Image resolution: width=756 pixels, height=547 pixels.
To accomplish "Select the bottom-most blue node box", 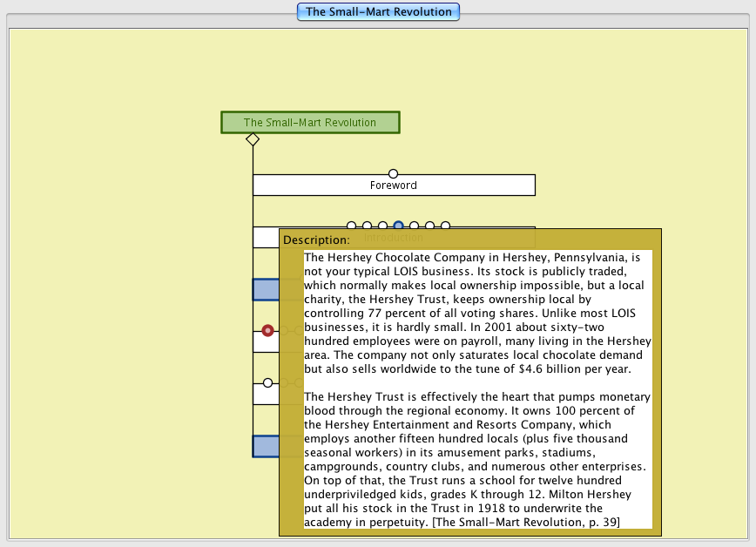I will pos(265,447).
